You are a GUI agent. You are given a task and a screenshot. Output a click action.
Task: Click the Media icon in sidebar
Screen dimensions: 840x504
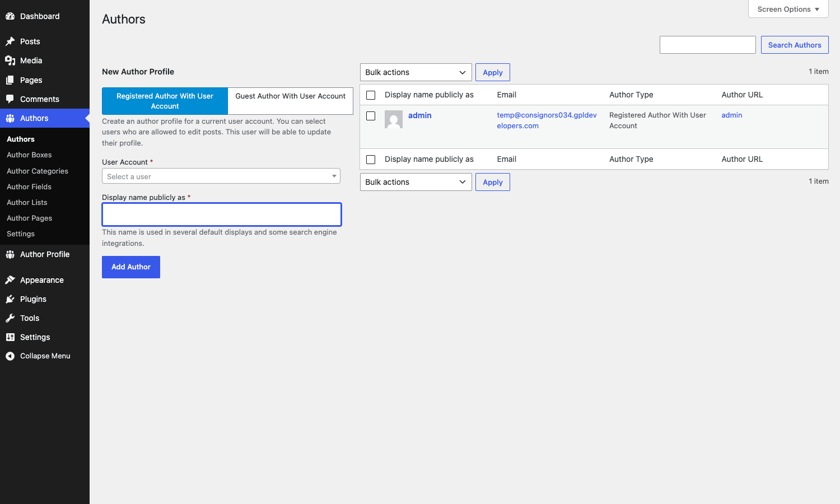coord(10,60)
